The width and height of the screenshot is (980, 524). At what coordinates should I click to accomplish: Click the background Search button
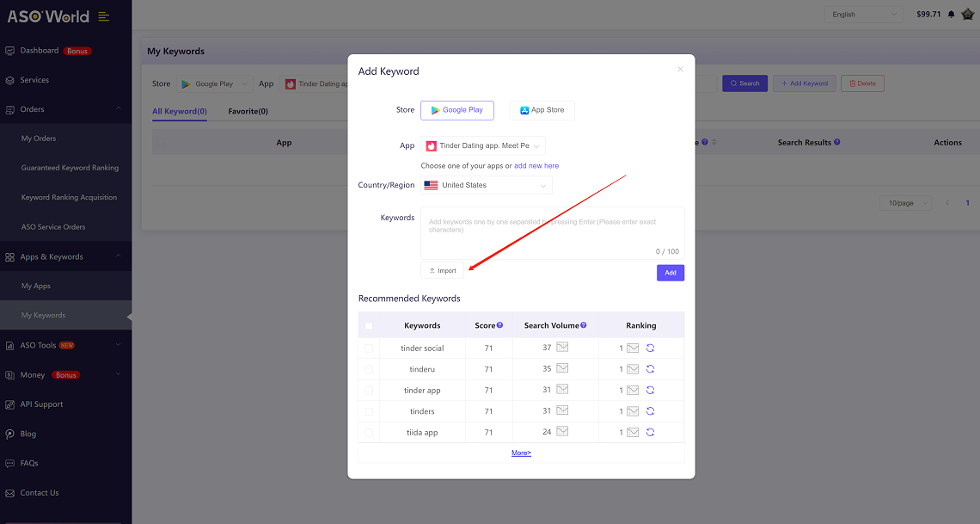point(745,83)
